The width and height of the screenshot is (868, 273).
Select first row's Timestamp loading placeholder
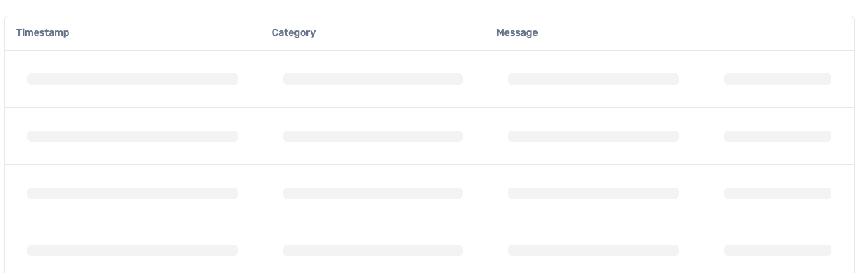(132, 79)
